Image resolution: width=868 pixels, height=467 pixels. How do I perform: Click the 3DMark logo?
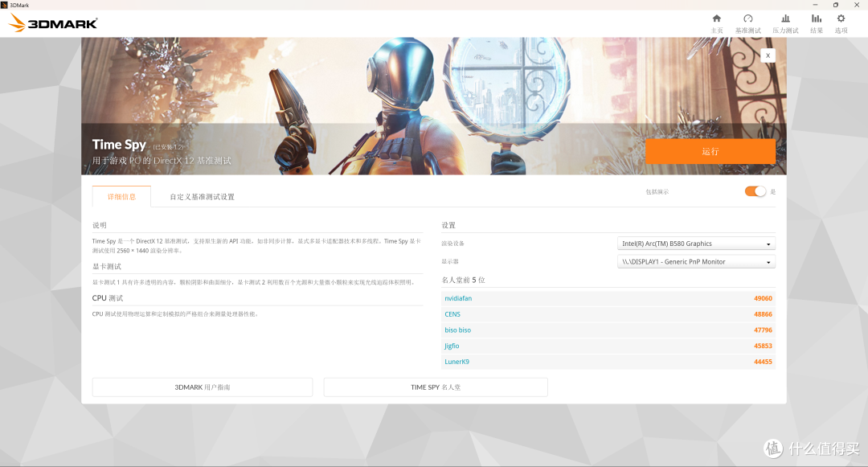pos(54,23)
